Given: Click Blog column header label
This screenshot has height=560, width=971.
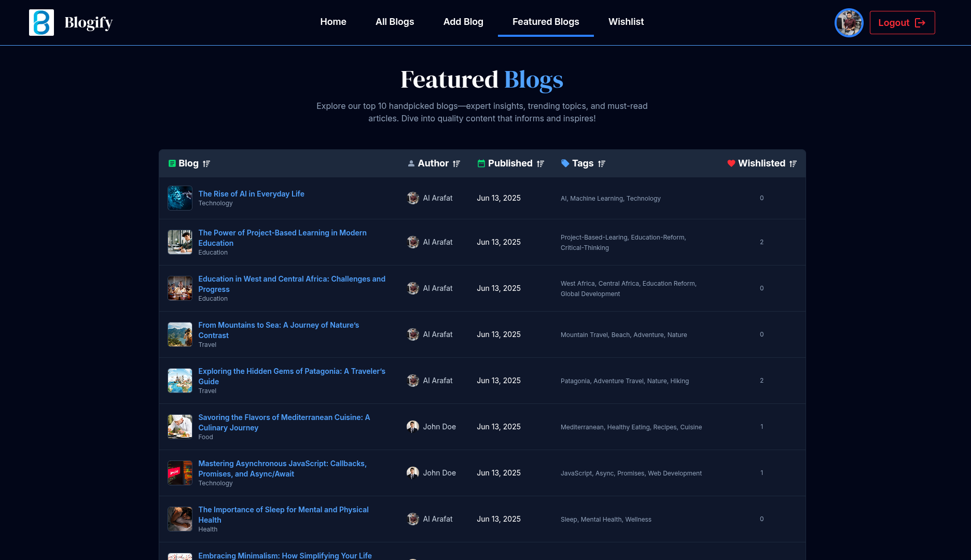Looking at the screenshot, I should (188, 163).
